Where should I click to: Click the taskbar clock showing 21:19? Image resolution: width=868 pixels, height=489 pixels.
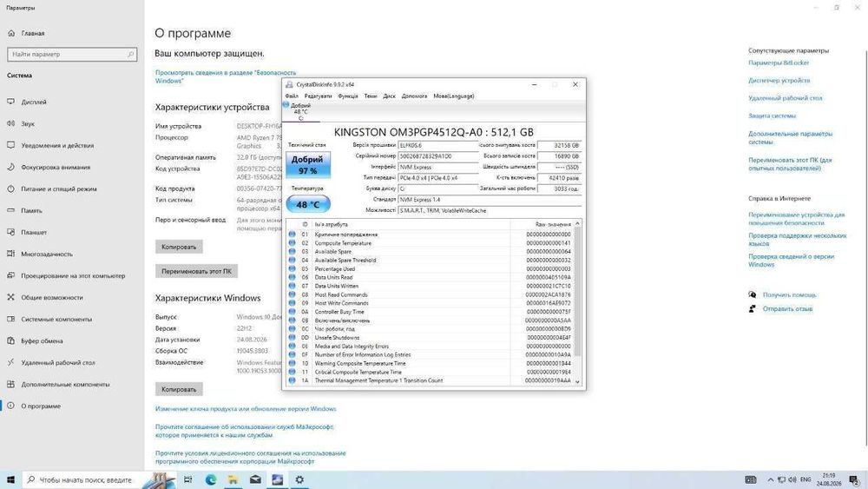tap(828, 479)
